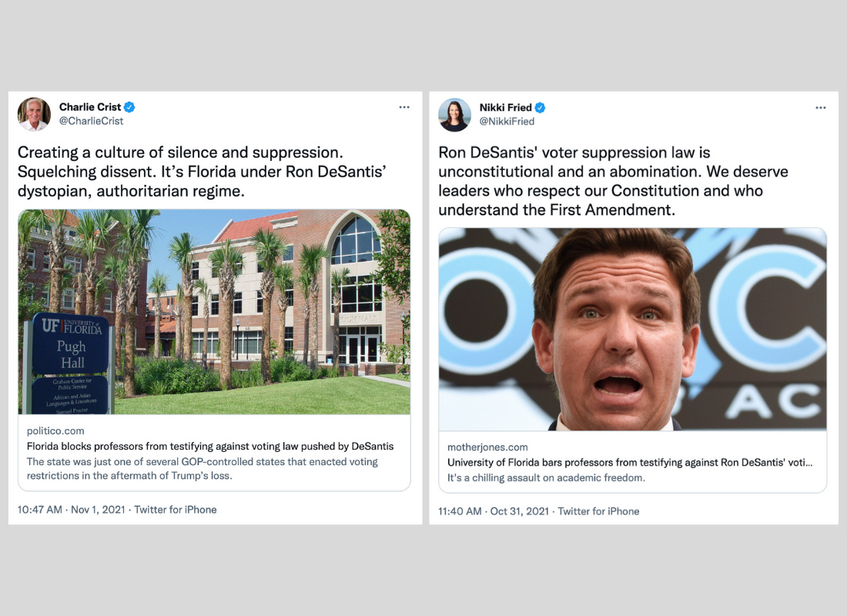Visit the @CharlieCrist handle

click(x=92, y=121)
